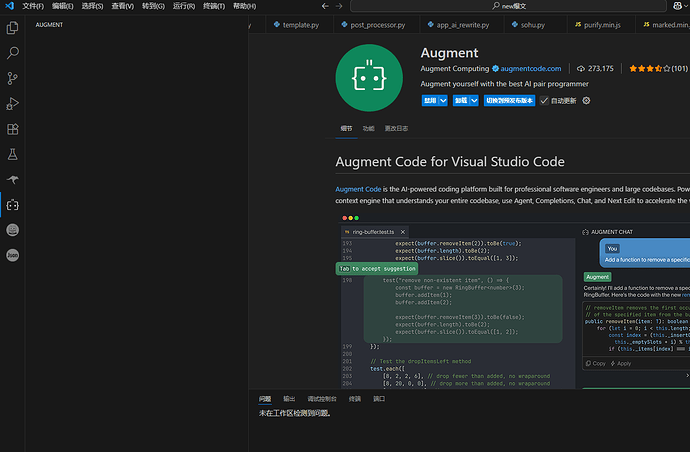Switch to the 端口 Ports panel tab
The width and height of the screenshot is (690, 452).
pyautogui.click(x=379, y=399)
